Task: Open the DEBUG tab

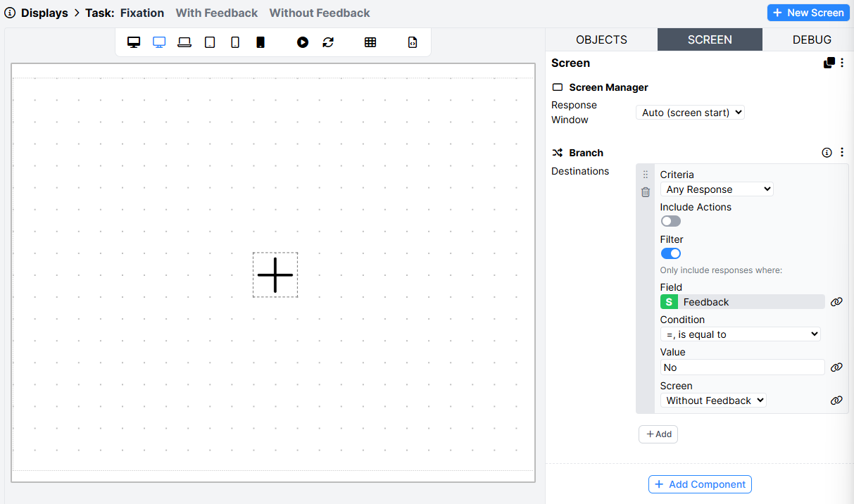Action: point(812,39)
